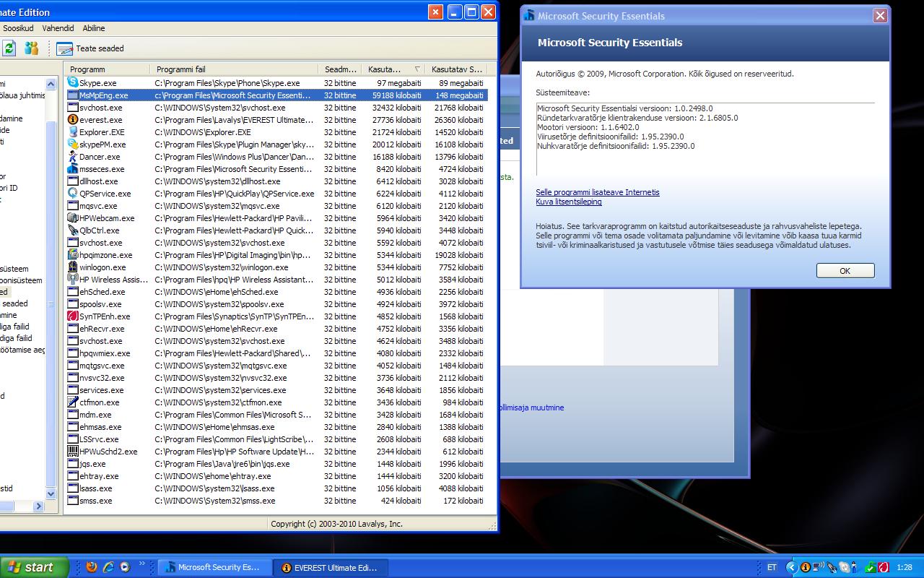
Task: Click tree panel scroll up arrow
Action: (51, 84)
